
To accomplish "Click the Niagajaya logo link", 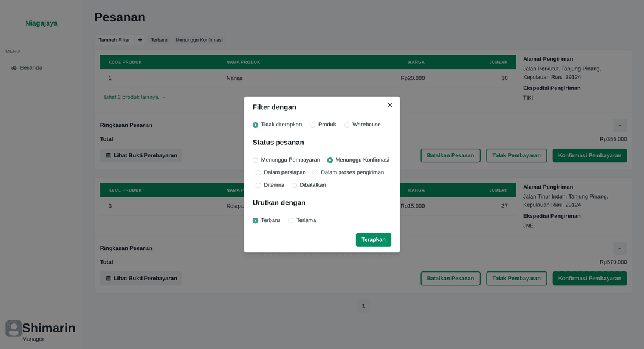I will 41,23.
